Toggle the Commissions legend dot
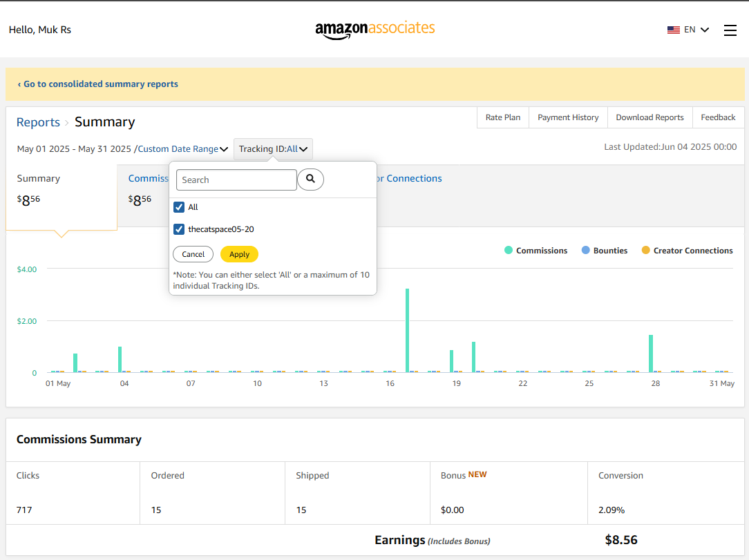This screenshot has height=560, width=749. click(x=509, y=250)
